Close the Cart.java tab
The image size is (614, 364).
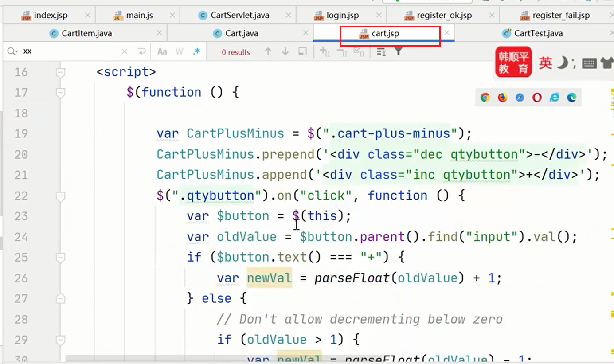pyautogui.click(x=305, y=33)
